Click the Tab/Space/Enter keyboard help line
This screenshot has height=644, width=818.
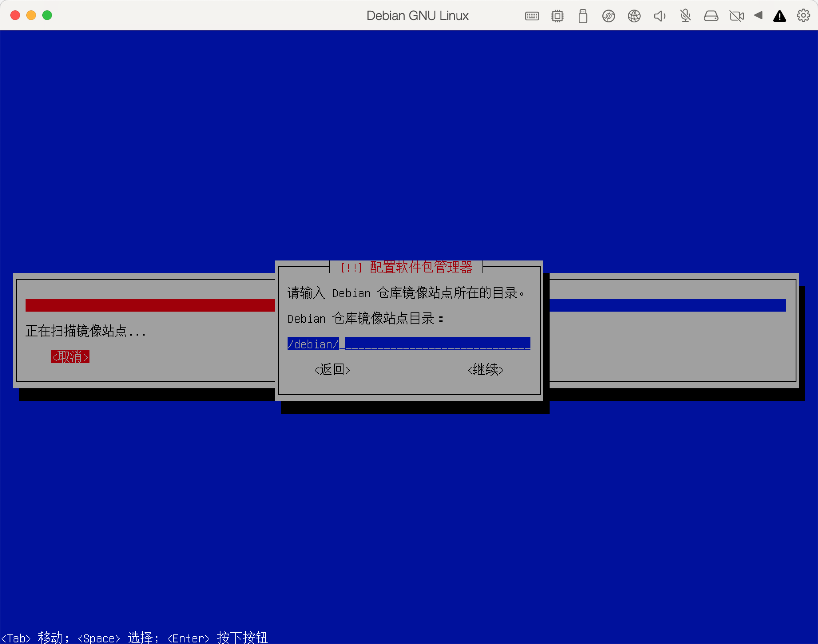point(134,638)
